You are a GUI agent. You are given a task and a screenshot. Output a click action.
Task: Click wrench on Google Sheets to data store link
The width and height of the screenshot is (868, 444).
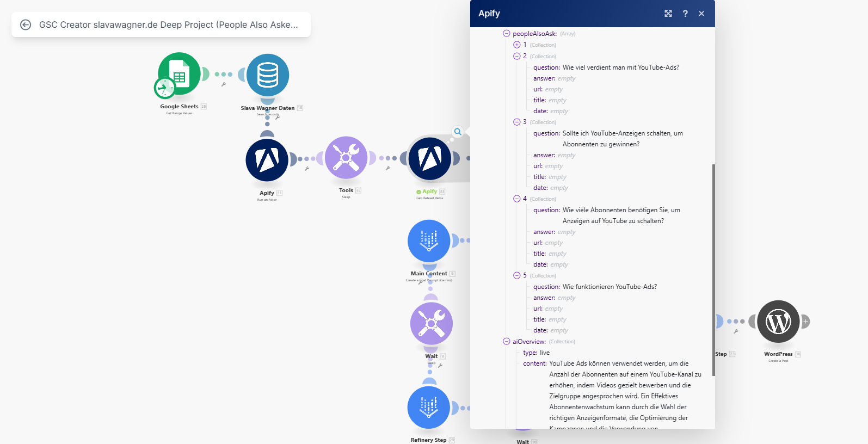pos(223,84)
